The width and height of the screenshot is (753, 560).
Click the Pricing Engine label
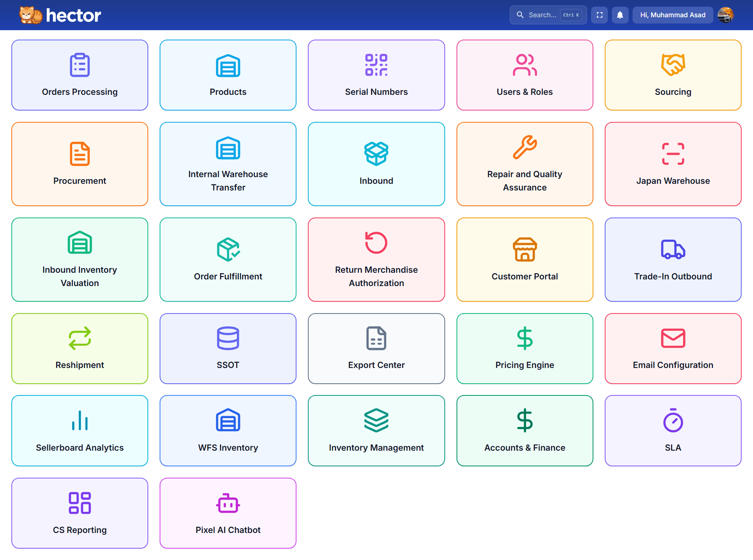point(525,365)
